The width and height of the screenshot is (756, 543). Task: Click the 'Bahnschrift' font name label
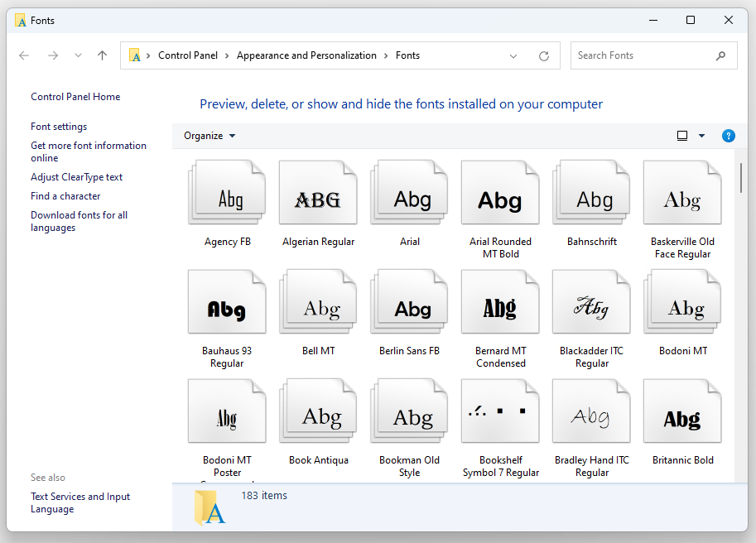point(591,242)
